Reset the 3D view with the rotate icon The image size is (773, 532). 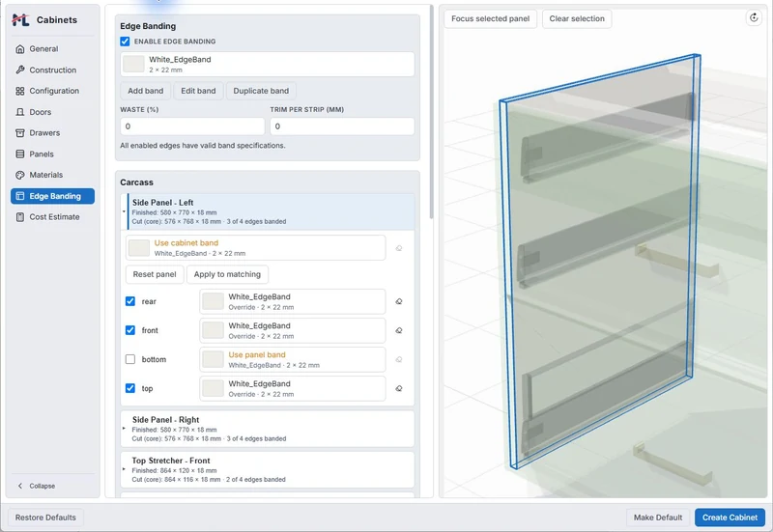point(754,18)
